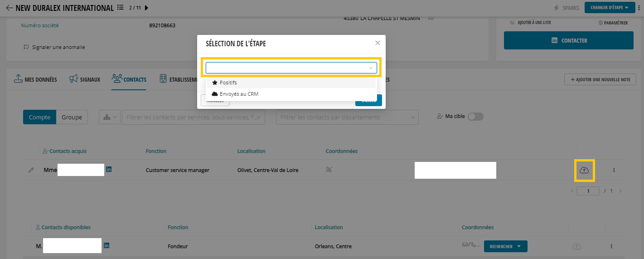Open Paramétrer settings

click(x=613, y=23)
